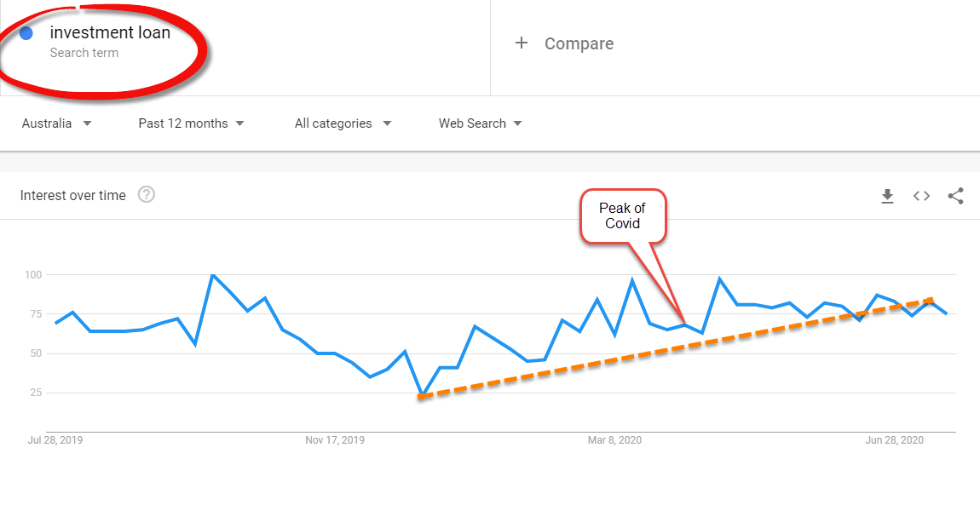Expand the All categories dropdown
Image resolution: width=980 pixels, height=505 pixels.
(x=343, y=123)
